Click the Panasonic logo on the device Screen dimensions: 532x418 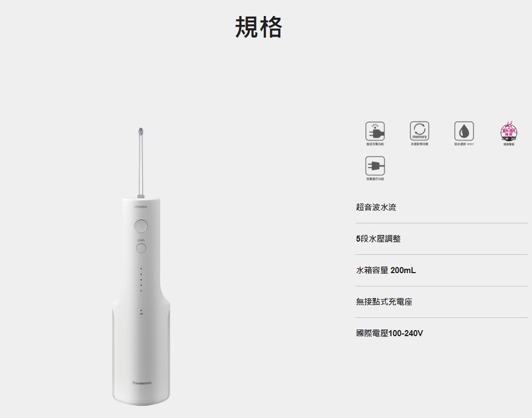(142, 383)
